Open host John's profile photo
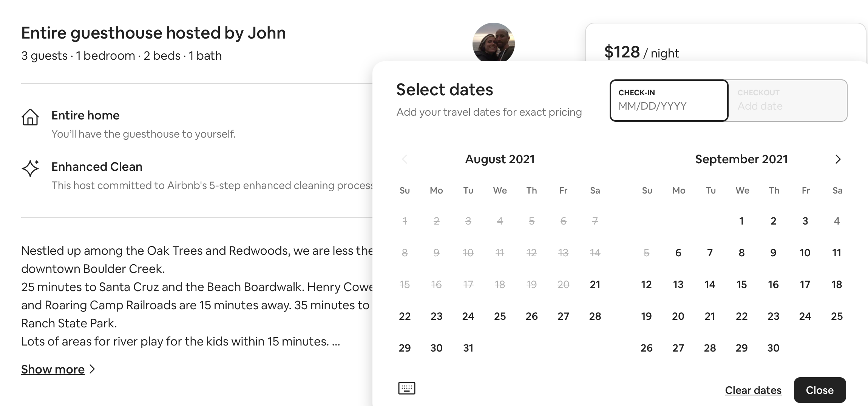The width and height of the screenshot is (868, 406). (x=493, y=42)
